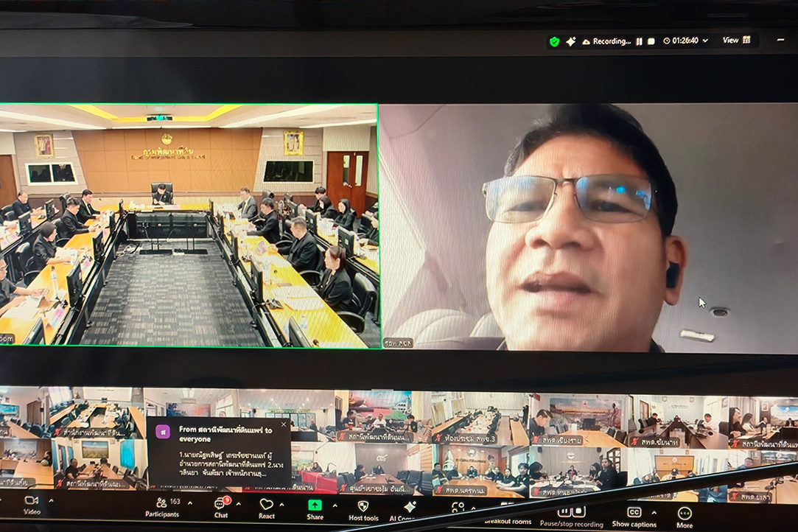798x532 pixels.
Task: Click the green Share screen button
Action: 315,509
